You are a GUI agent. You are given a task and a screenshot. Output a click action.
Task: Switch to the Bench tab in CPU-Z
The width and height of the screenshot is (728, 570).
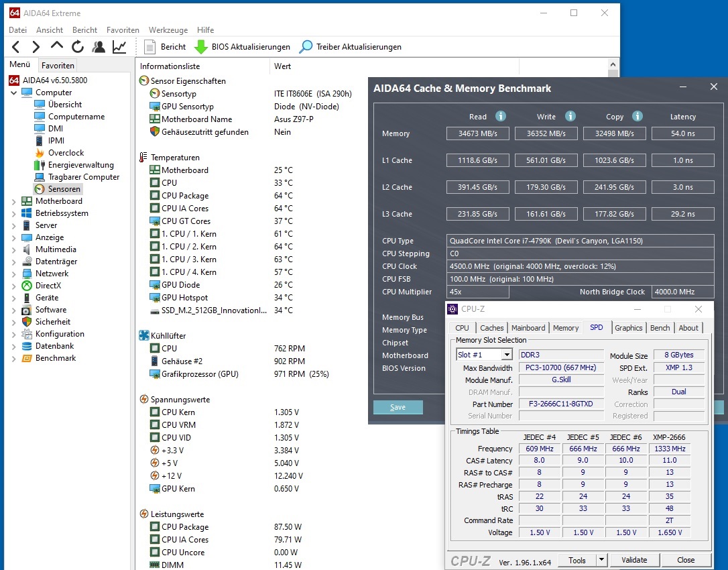[x=660, y=327]
